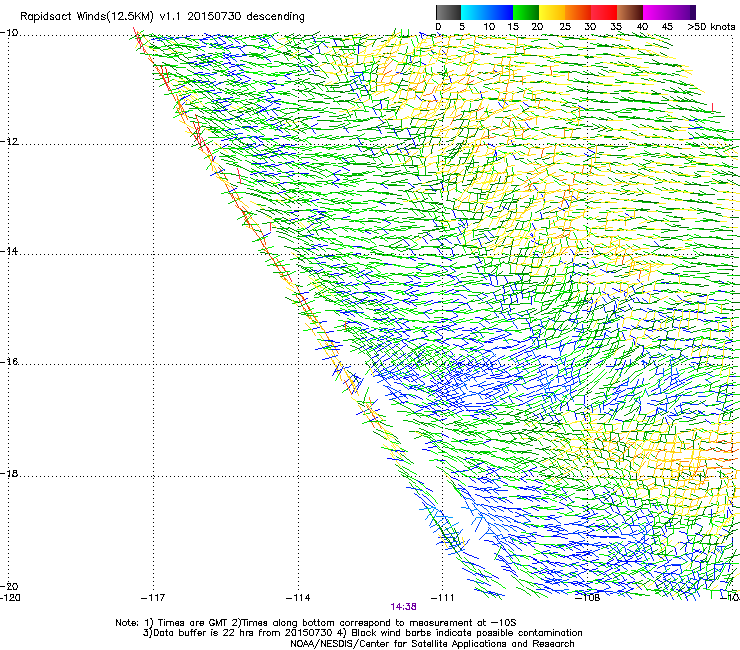Viewport: 740px width, 650px height.
Task: Click the NOAA/NESDIS credit line
Action: click(x=432, y=644)
